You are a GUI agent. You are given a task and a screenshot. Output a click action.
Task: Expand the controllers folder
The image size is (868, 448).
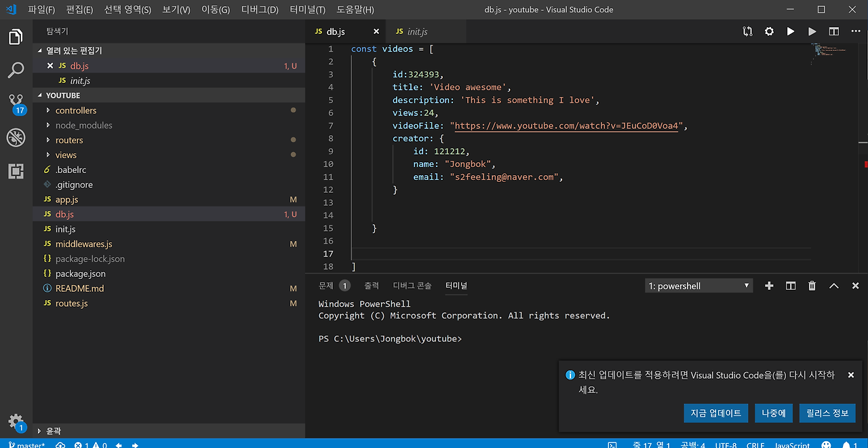[x=75, y=111]
